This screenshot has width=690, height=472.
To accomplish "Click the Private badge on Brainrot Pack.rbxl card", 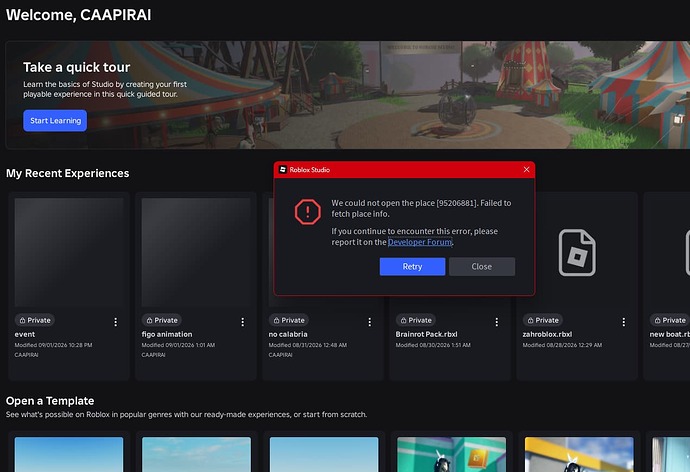I will pyautogui.click(x=416, y=320).
